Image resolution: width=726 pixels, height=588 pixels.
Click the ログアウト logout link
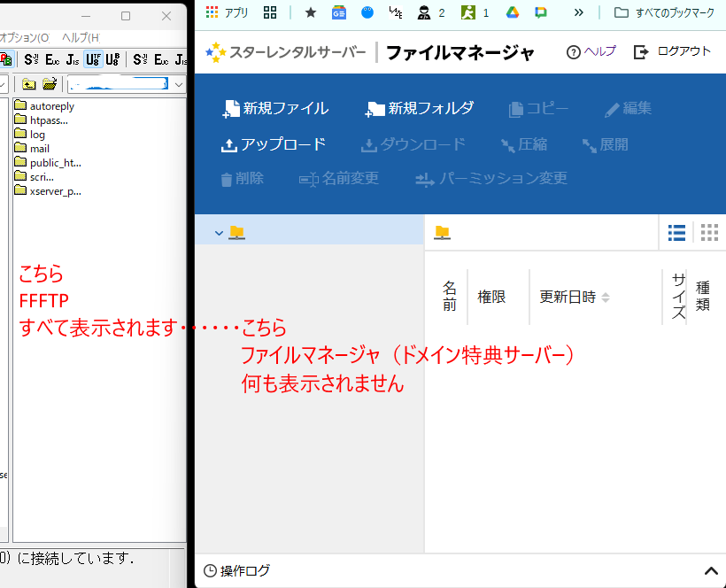tap(673, 51)
